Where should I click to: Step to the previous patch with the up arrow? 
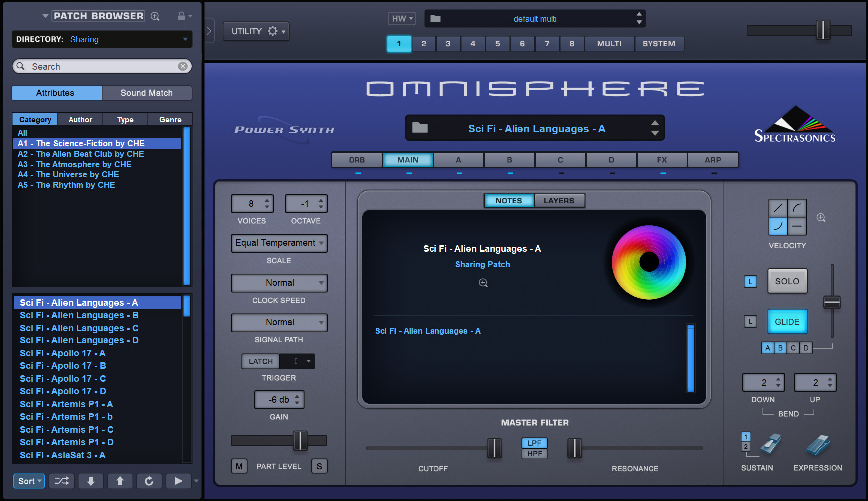tap(120, 481)
